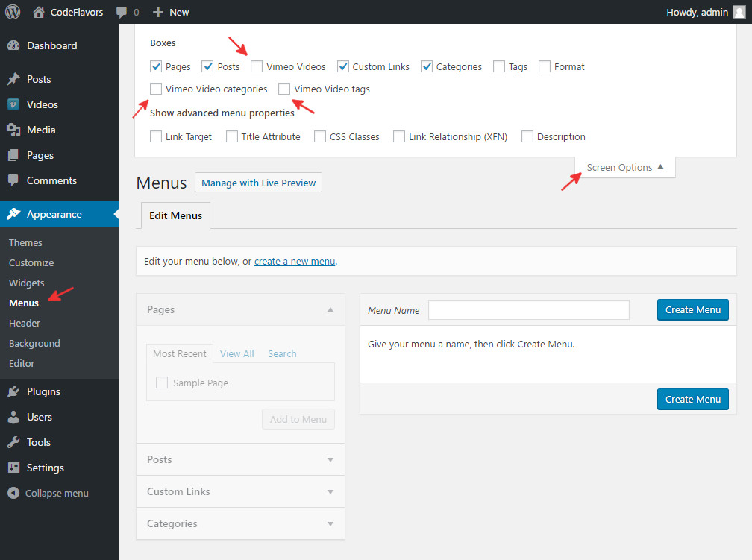Click the admin avatar icon

tap(739, 12)
